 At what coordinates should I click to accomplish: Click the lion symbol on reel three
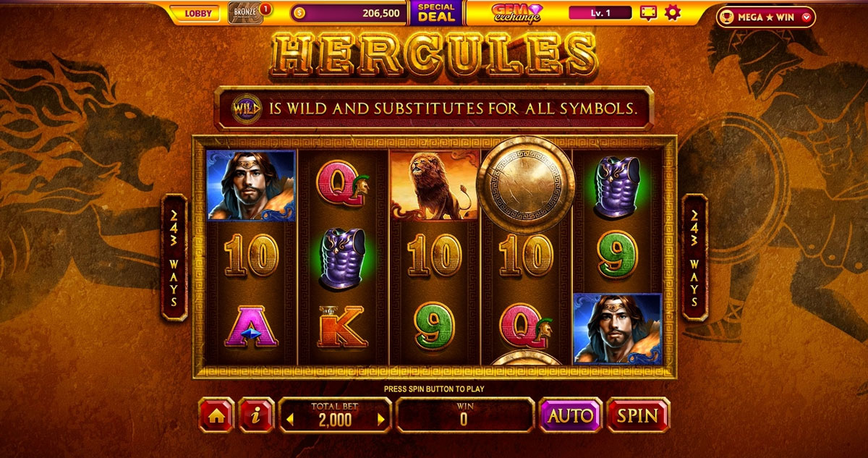click(x=435, y=185)
